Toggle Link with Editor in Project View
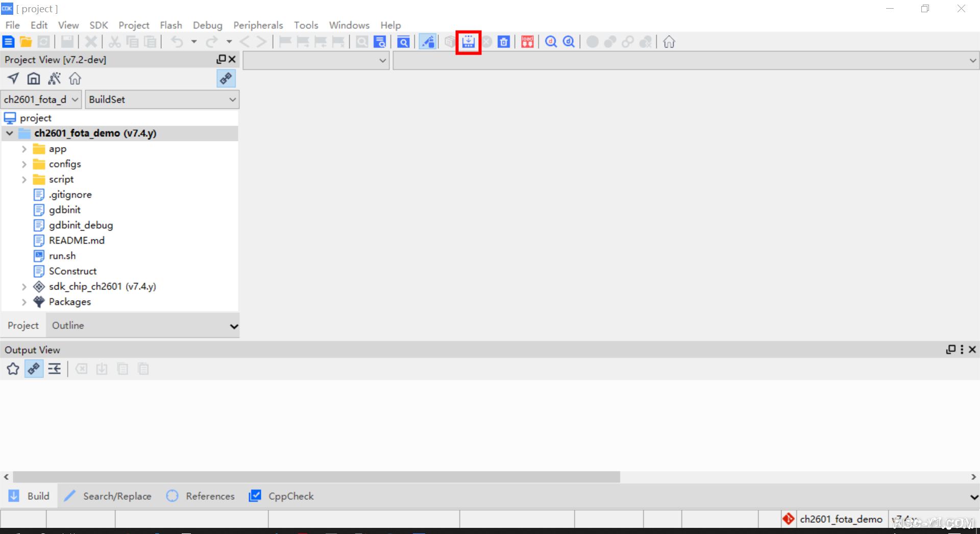This screenshot has height=534, width=980. point(226,79)
